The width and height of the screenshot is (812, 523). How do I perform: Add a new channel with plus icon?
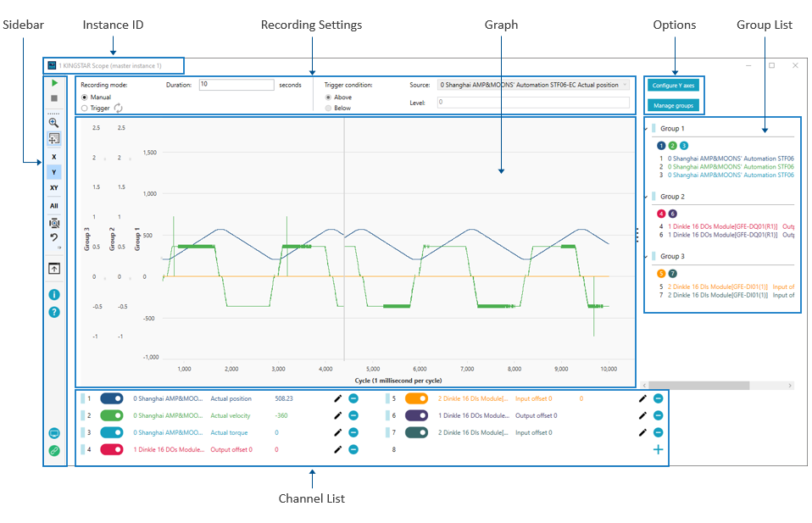pyautogui.click(x=658, y=450)
